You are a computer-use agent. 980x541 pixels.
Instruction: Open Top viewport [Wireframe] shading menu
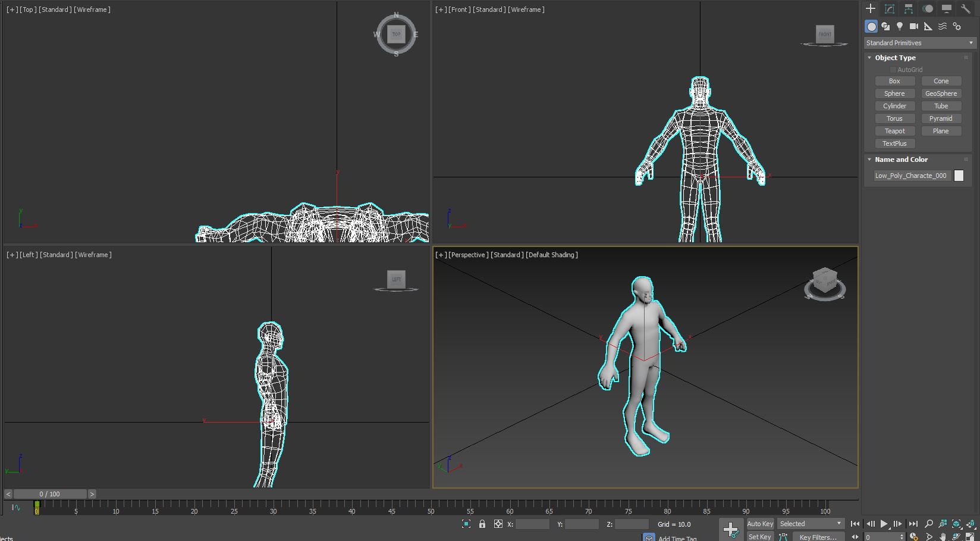(x=92, y=10)
